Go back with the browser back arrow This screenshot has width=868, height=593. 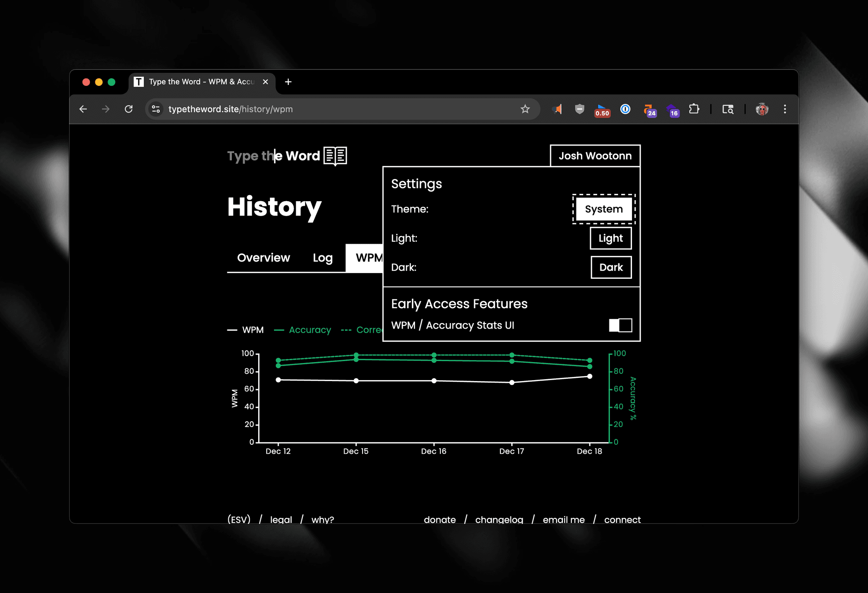click(83, 109)
